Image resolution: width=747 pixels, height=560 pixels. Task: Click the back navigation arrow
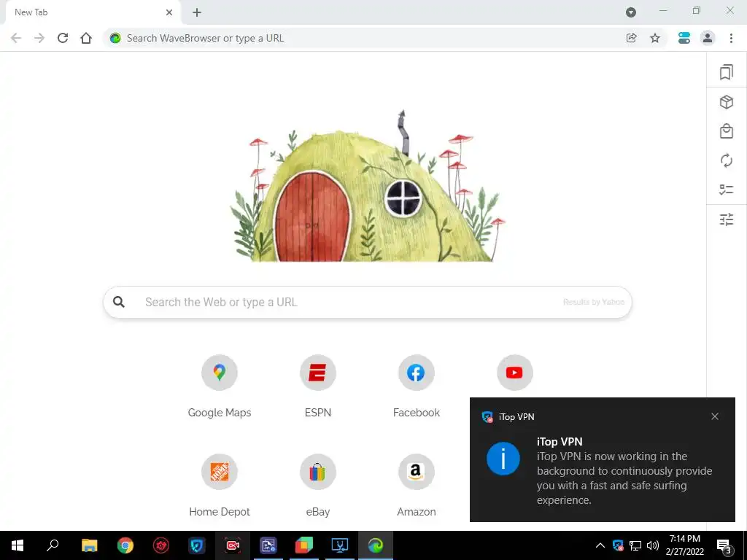point(16,38)
